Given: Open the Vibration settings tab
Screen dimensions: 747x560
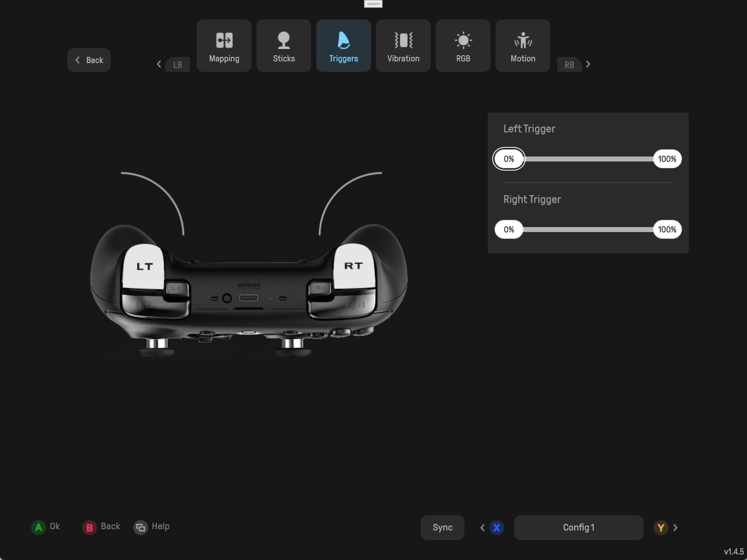Looking at the screenshot, I should pyautogui.click(x=403, y=46).
